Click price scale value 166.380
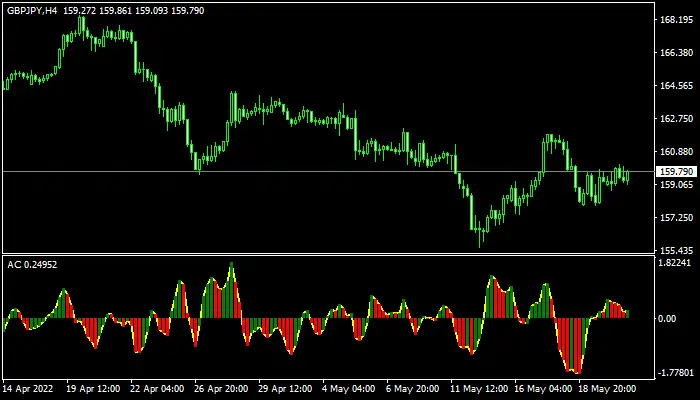This screenshot has height=400, width=700. pos(676,53)
